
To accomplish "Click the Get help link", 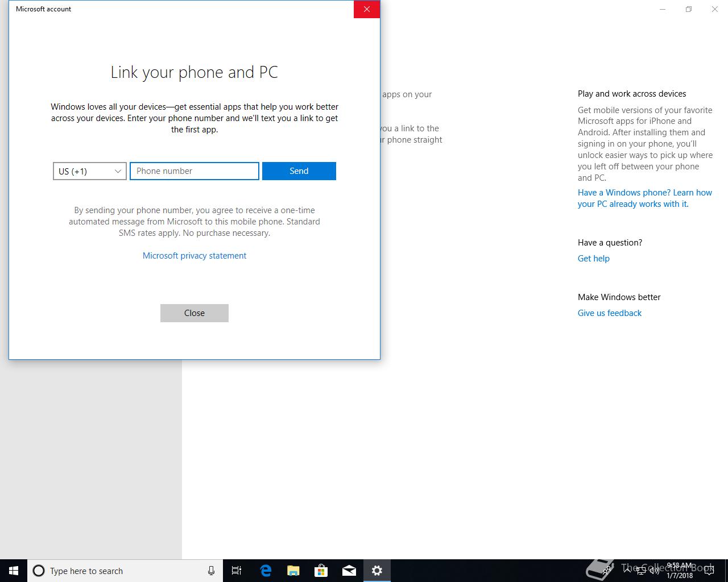I will click(x=594, y=259).
